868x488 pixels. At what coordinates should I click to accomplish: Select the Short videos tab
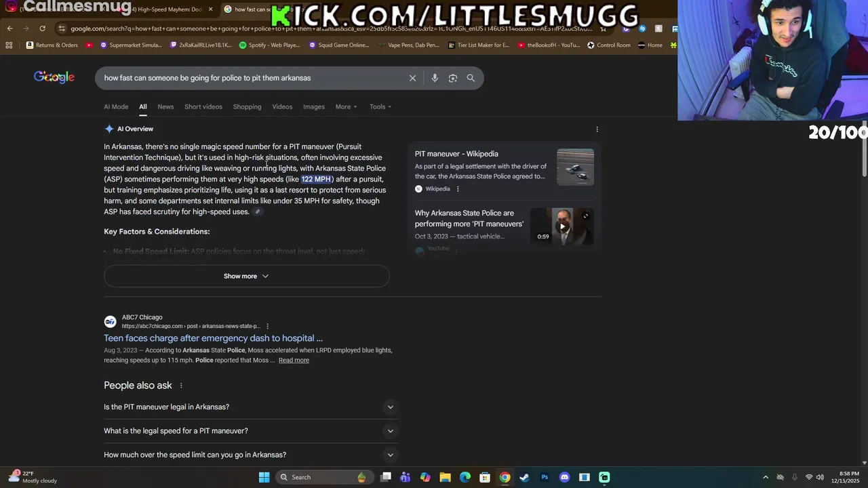[x=203, y=106]
